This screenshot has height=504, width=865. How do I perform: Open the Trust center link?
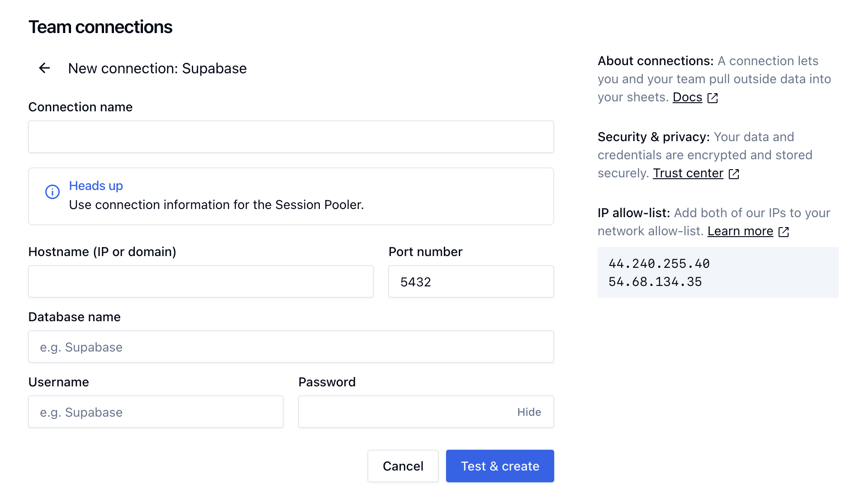[x=688, y=173]
